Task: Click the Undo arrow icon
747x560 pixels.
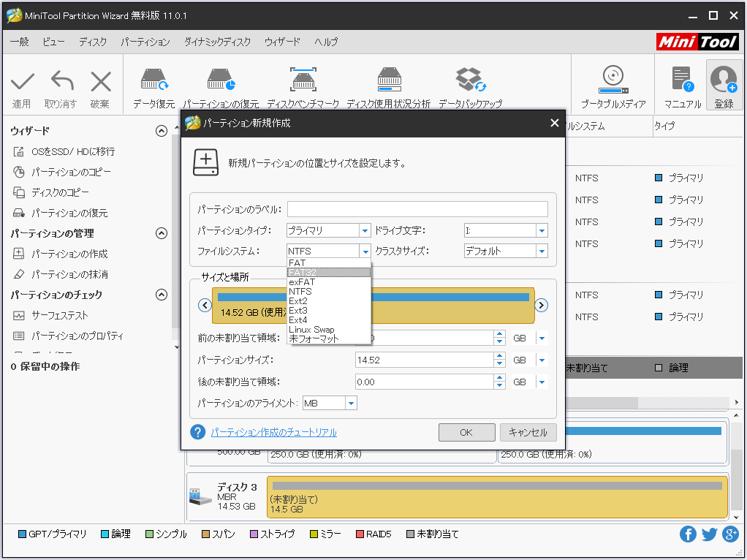Action: point(62,81)
